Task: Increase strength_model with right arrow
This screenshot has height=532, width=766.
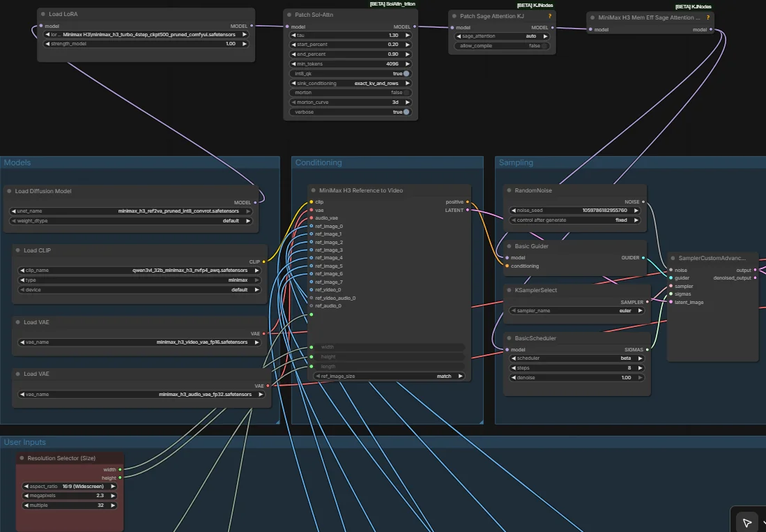Action: point(244,44)
